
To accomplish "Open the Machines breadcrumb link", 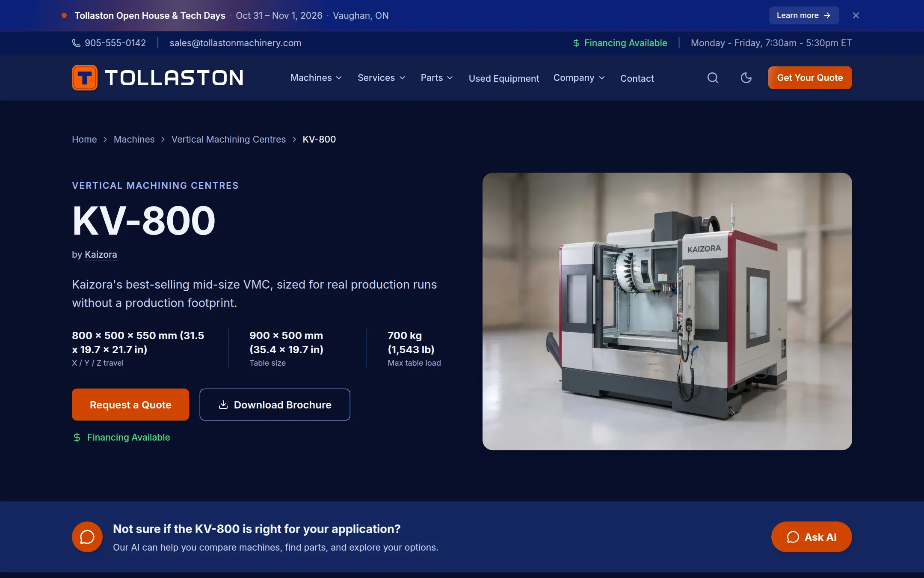I will pos(134,139).
